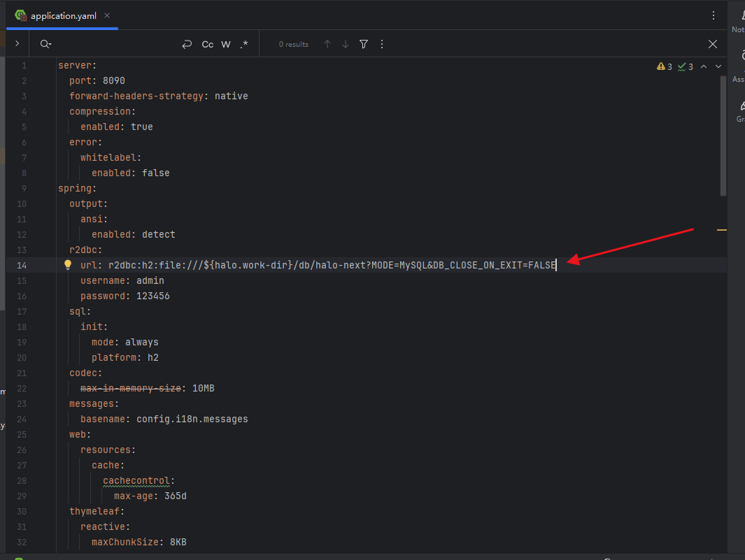Click 'password: 123456' line
Image resolution: width=745 pixels, height=560 pixels.
pos(125,296)
